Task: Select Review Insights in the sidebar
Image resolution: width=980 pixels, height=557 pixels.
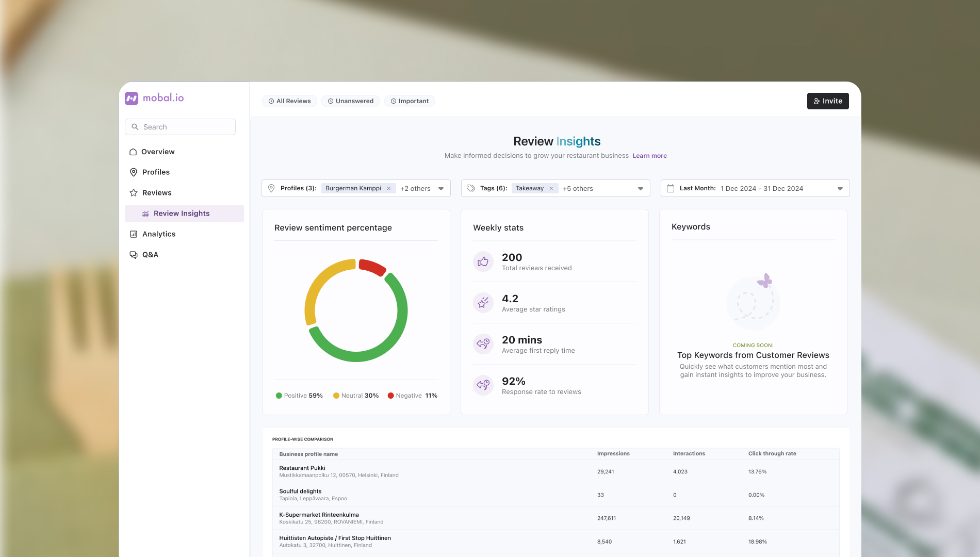Action: coord(184,214)
